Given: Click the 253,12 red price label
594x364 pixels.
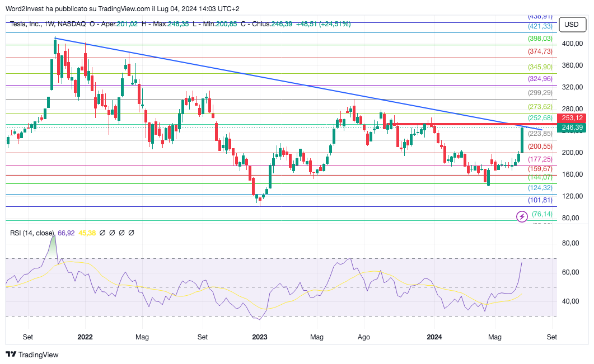Looking at the screenshot, I should pyautogui.click(x=572, y=118).
